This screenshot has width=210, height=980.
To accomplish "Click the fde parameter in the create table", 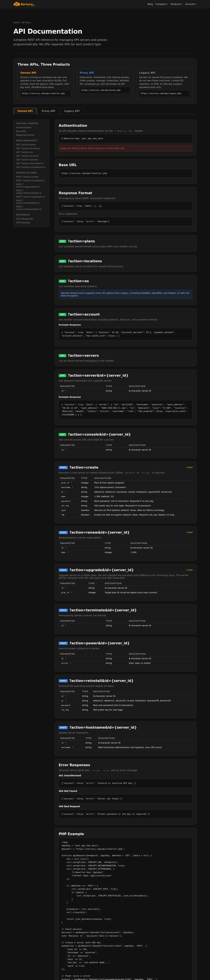I will click(63, 515).
